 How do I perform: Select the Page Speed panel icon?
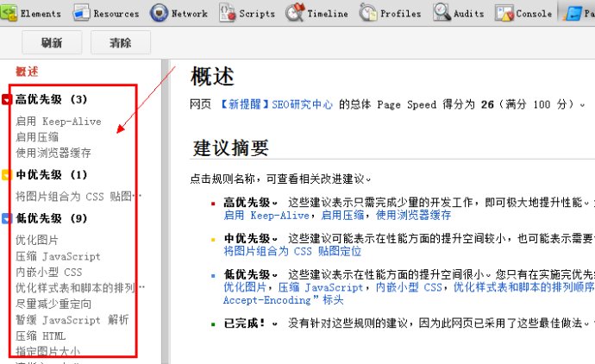pyautogui.click(x=573, y=13)
